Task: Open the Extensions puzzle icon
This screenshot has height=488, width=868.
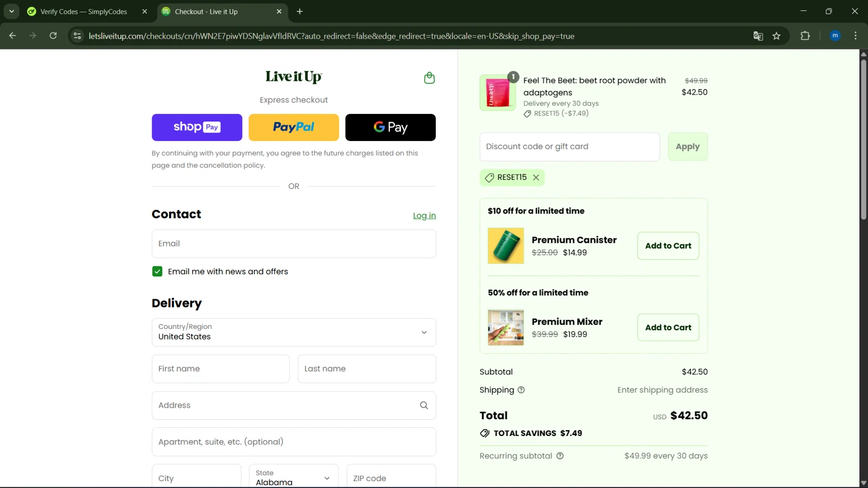Action: [805, 36]
